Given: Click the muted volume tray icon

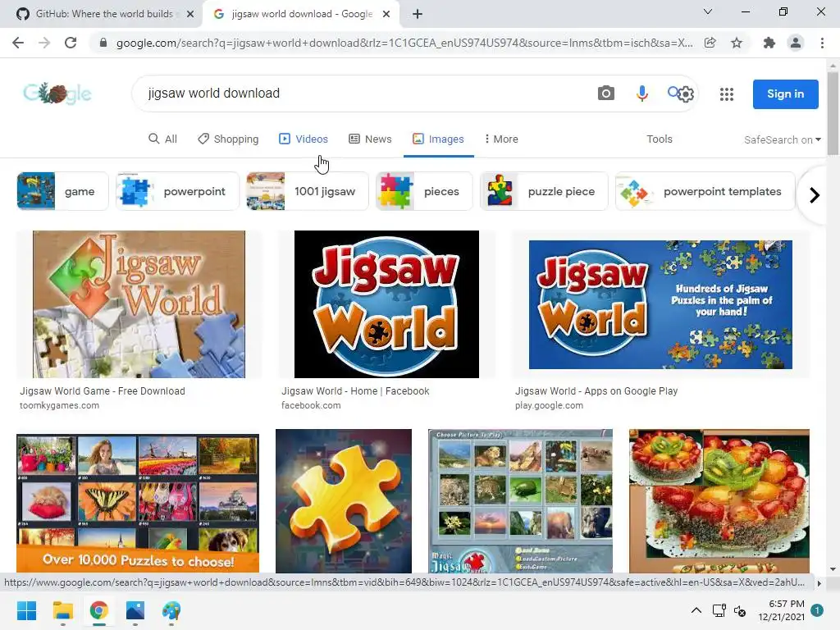Looking at the screenshot, I should tap(740, 610).
